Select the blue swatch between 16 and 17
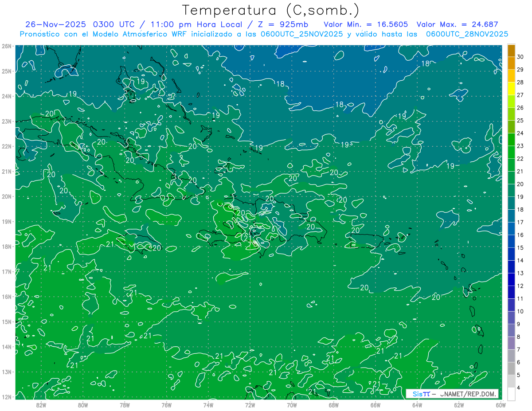532x411 pixels. point(511,229)
